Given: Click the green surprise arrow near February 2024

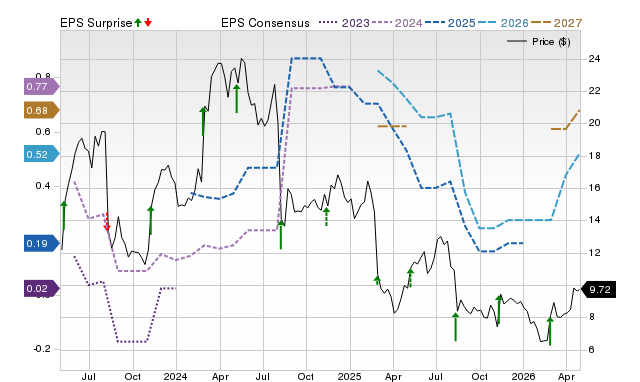Looking at the screenshot, I should tap(203, 121).
